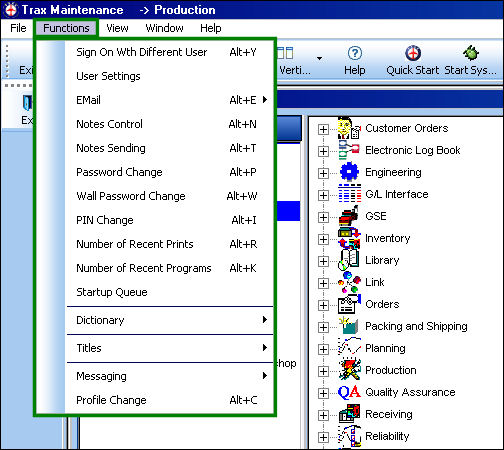Choose Sign On With Different User
The image size is (504, 450).
click(x=170, y=52)
